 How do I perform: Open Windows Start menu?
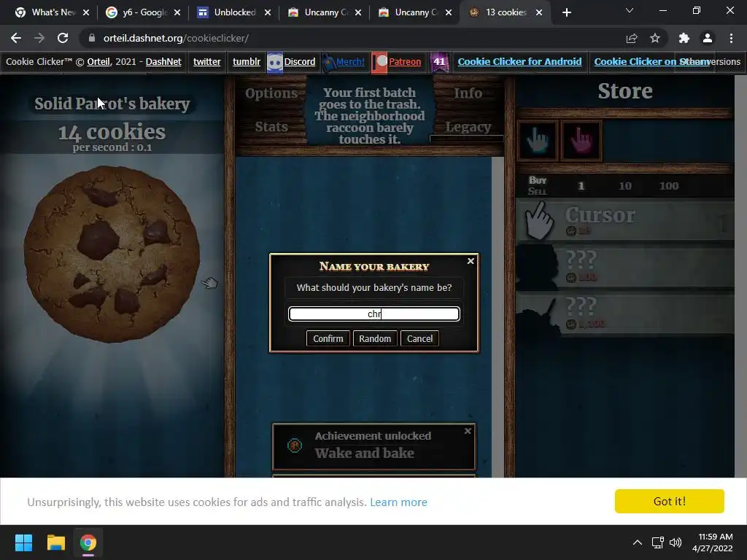(23, 542)
